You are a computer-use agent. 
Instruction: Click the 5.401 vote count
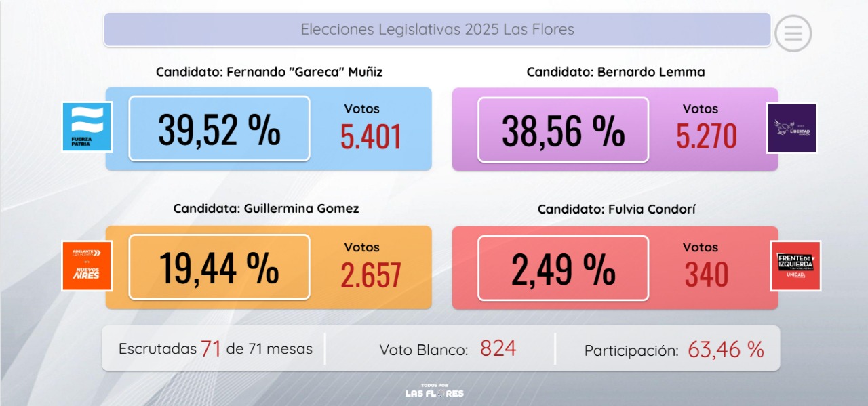click(371, 136)
